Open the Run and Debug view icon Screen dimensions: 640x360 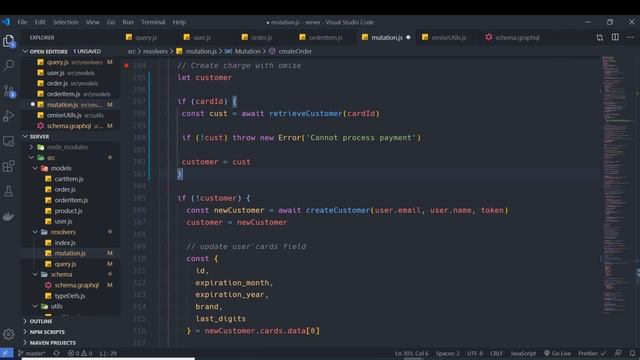9,116
